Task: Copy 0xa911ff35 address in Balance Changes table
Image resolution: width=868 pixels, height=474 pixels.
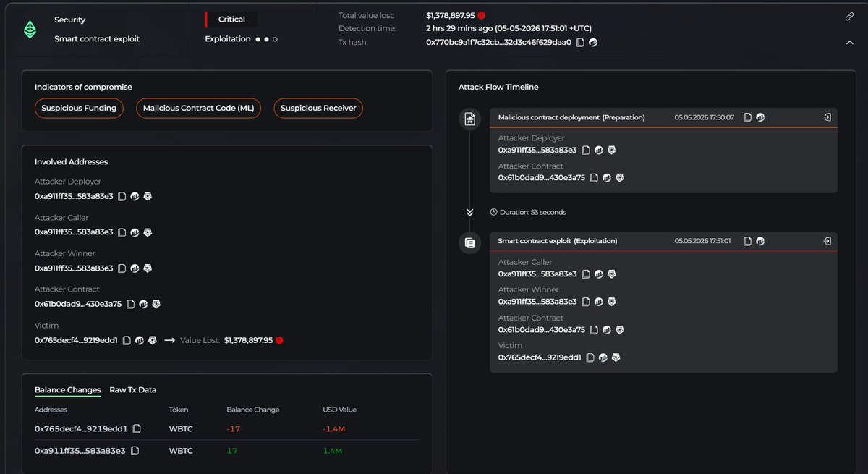Action: [x=135, y=451]
